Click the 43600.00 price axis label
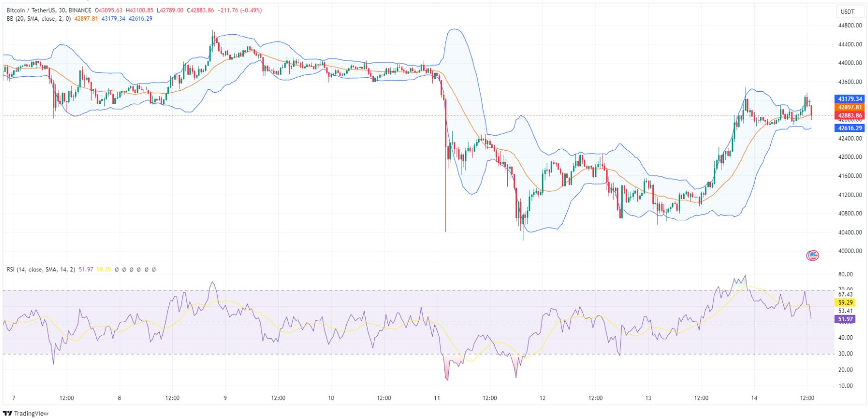This screenshot has height=419, width=868. point(850,82)
